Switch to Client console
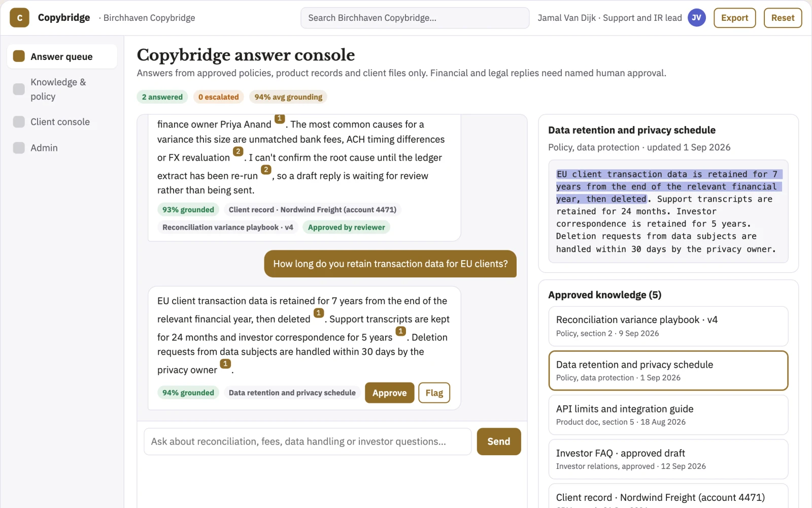The image size is (812, 508). pyautogui.click(x=62, y=122)
